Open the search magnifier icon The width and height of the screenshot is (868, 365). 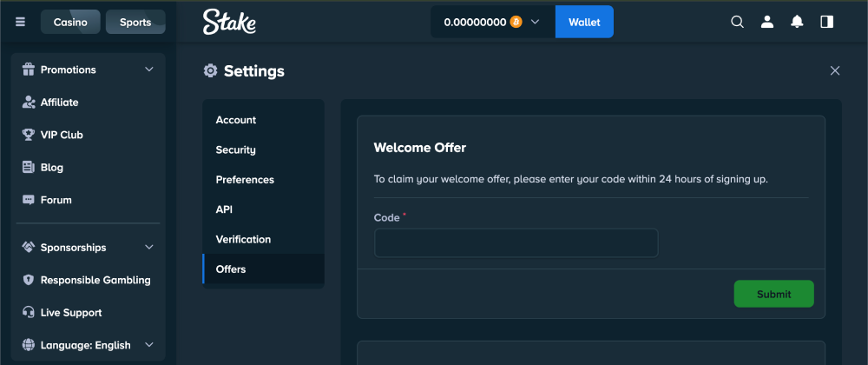[737, 22]
